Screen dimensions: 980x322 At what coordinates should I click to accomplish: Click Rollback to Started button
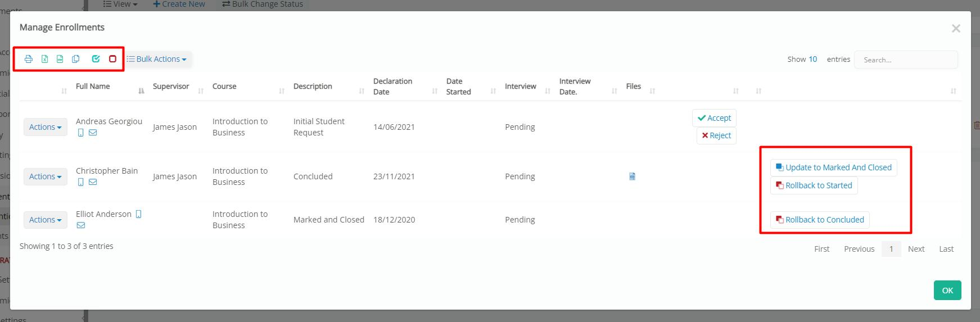click(x=814, y=185)
